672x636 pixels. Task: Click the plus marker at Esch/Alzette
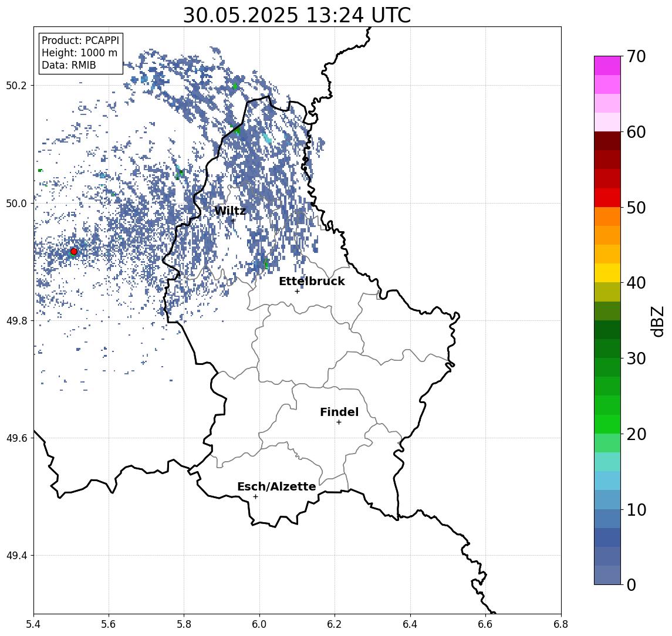coord(255,497)
